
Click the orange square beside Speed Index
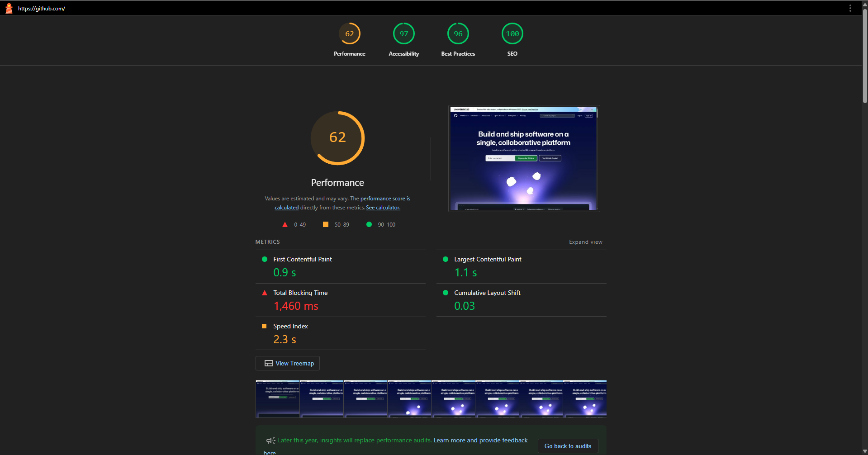(x=264, y=326)
